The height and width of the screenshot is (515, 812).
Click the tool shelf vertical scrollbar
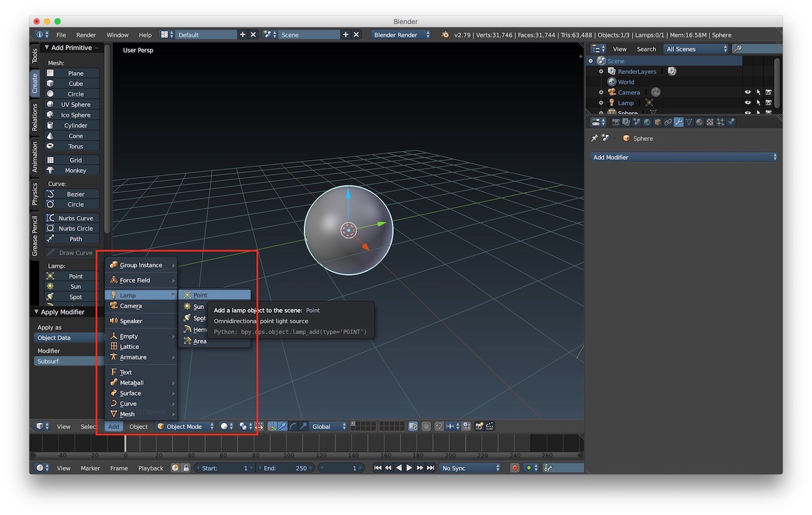point(107,140)
